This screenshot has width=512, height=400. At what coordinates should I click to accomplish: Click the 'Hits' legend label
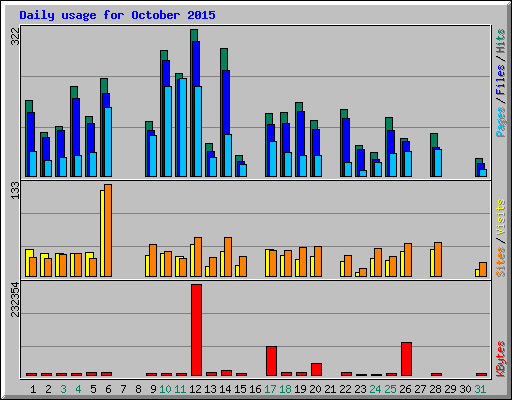pos(501,41)
